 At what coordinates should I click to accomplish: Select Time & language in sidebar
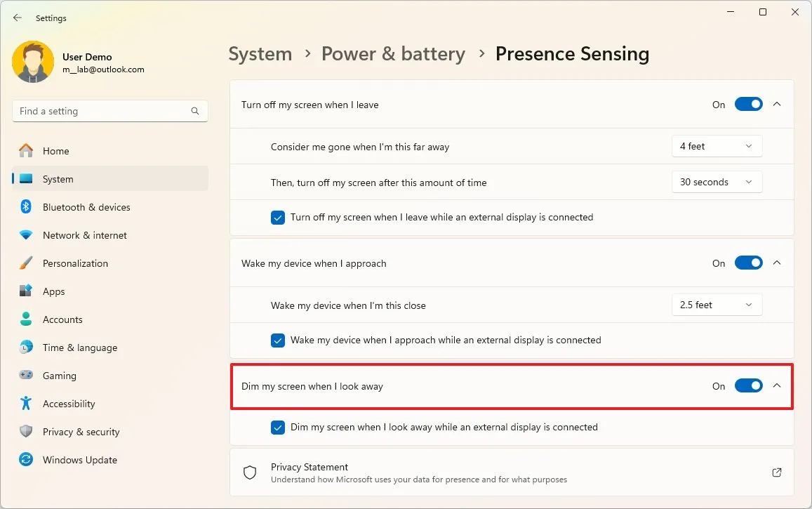[x=79, y=348]
